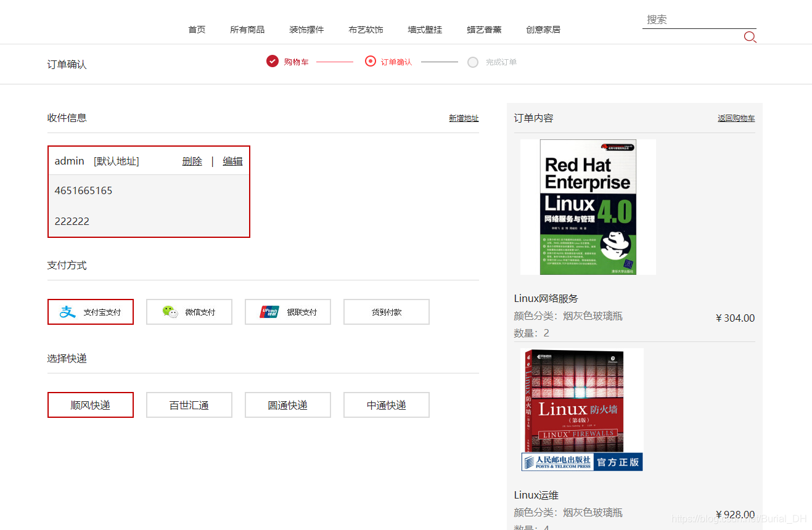The height and width of the screenshot is (530, 812).
Task: Click address text 222222
Action: pos(72,221)
